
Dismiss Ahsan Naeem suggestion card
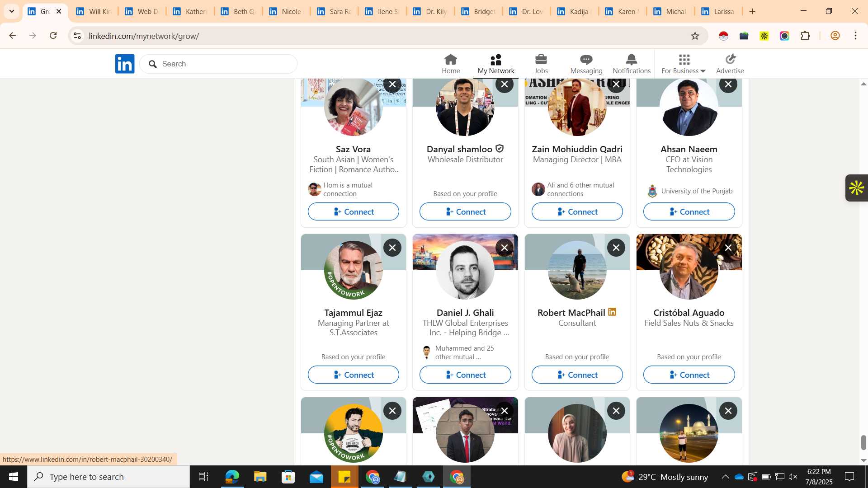click(x=728, y=84)
